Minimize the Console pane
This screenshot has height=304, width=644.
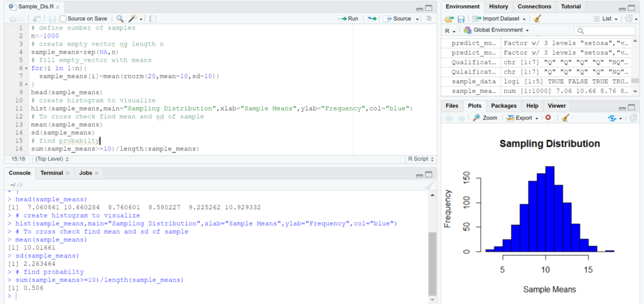pos(419,175)
